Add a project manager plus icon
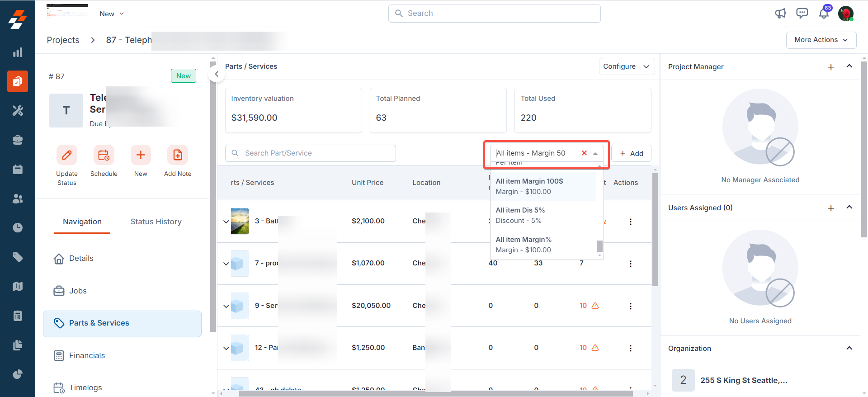Image resolution: width=868 pixels, height=397 pixels. (831, 67)
